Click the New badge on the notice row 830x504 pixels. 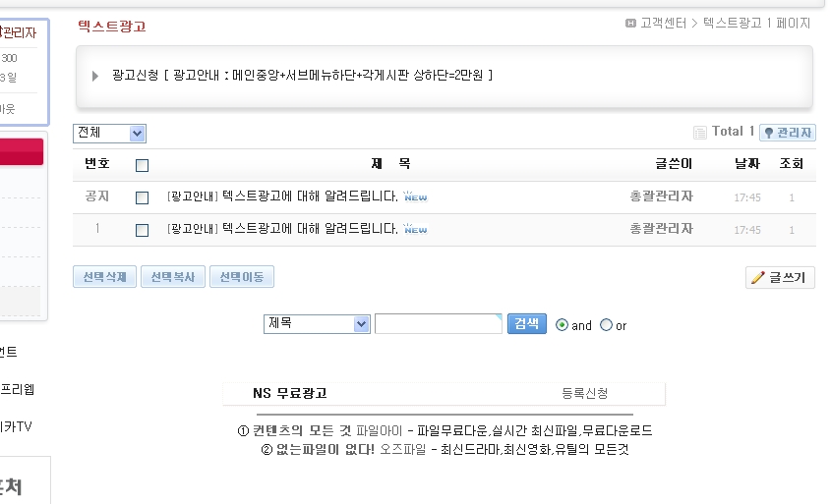416,197
